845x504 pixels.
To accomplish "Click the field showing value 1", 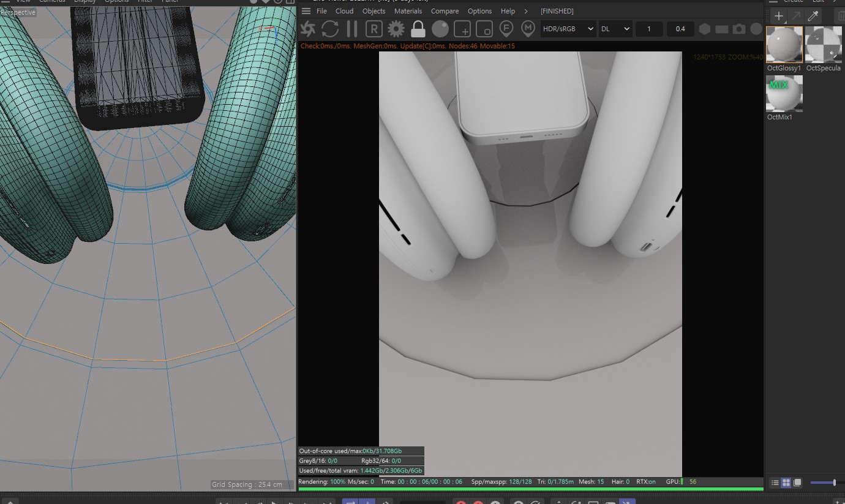I will click(649, 29).
